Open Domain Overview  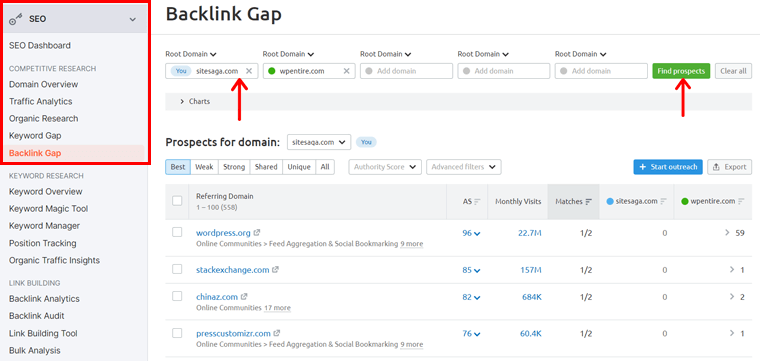pos(44,84)
